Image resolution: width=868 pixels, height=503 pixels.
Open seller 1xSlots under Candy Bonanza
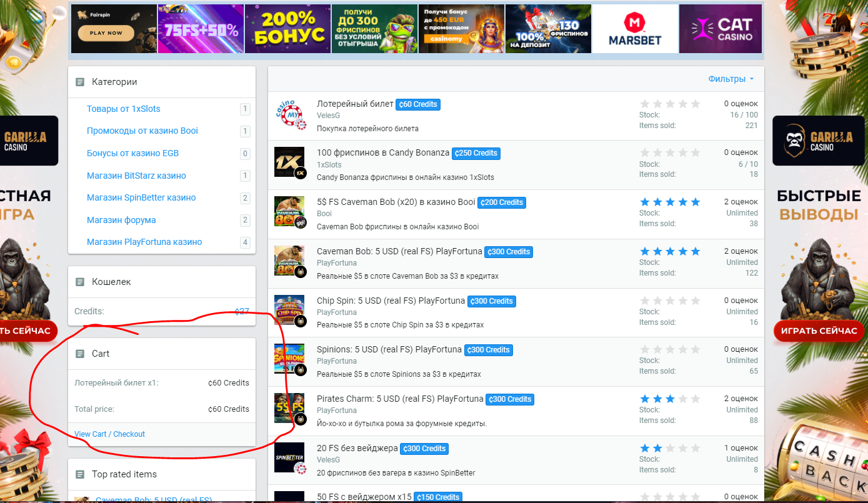pos(329,165)
